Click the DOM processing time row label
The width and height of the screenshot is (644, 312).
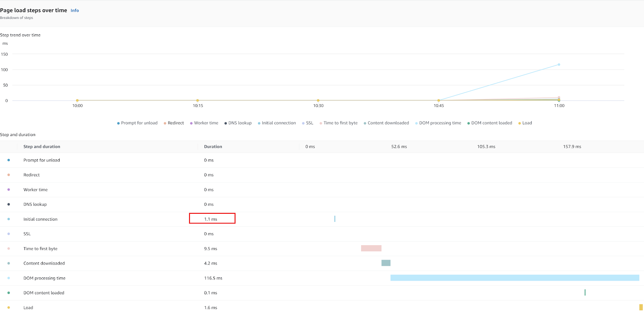coord(44,278)
